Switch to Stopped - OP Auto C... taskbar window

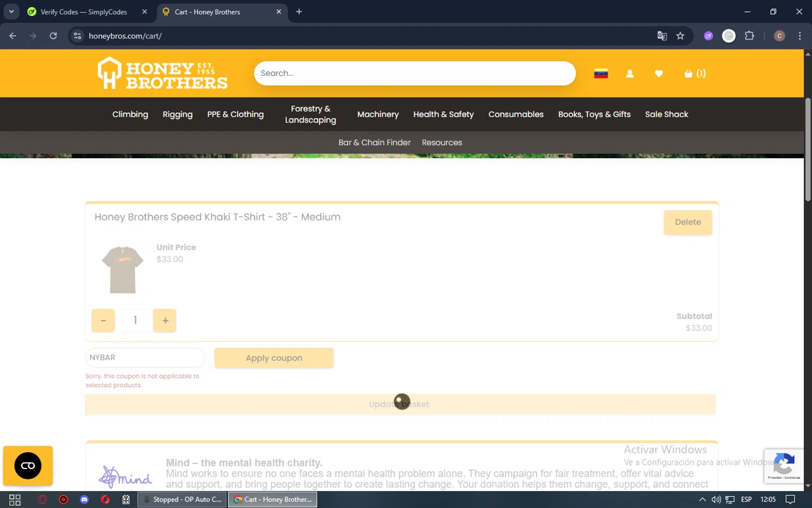pos(182,499)
